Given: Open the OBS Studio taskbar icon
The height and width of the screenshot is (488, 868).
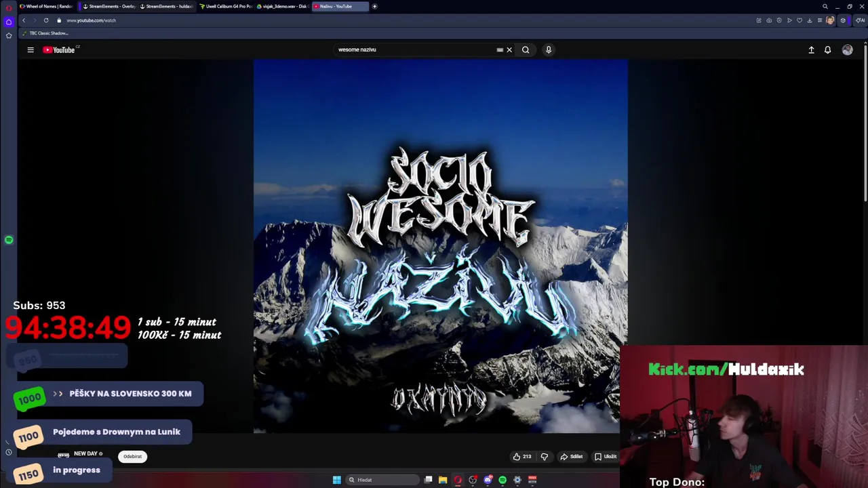Looking at the screenshot, I should tap(473, 480).
